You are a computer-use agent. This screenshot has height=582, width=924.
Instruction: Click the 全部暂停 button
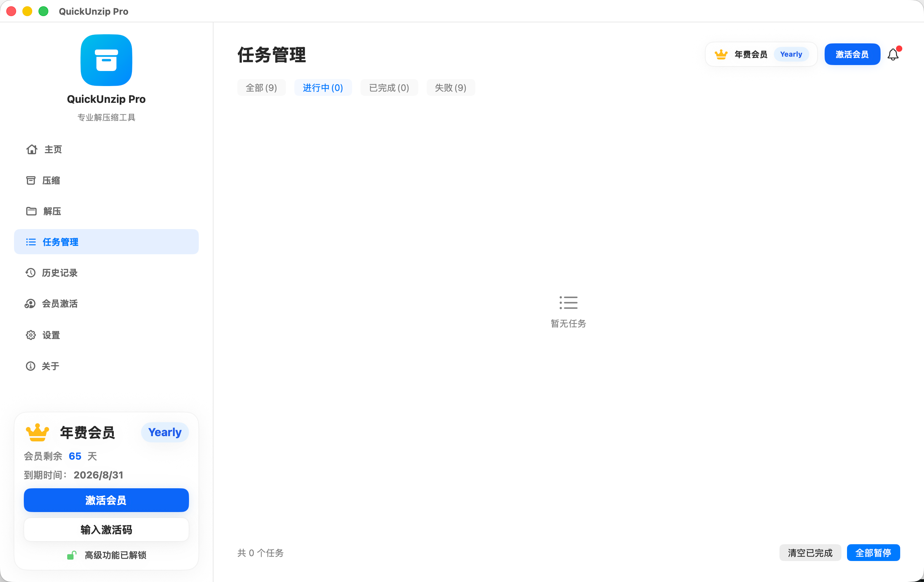873,553
